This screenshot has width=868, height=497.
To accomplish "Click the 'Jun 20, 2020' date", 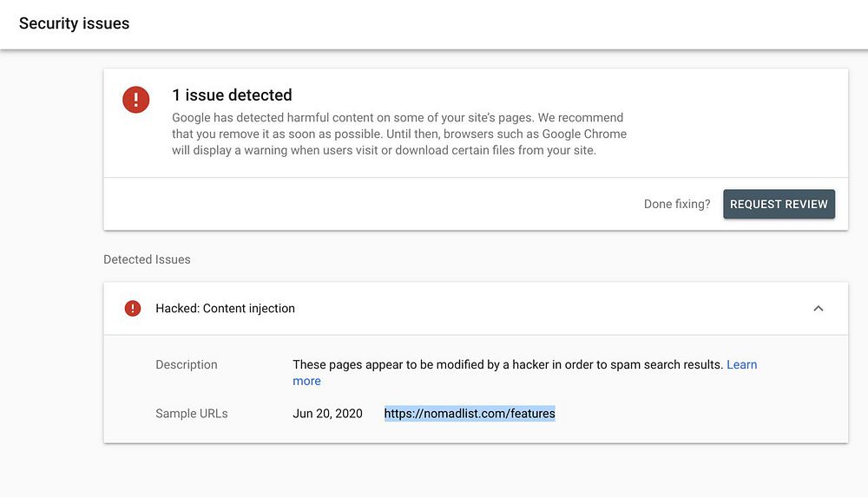I will click(326, 414).
